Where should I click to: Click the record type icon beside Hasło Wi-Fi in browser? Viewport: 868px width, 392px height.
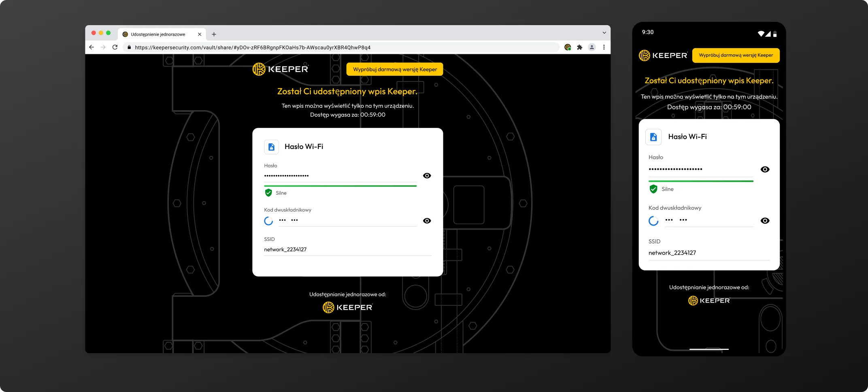click(272, 147)
